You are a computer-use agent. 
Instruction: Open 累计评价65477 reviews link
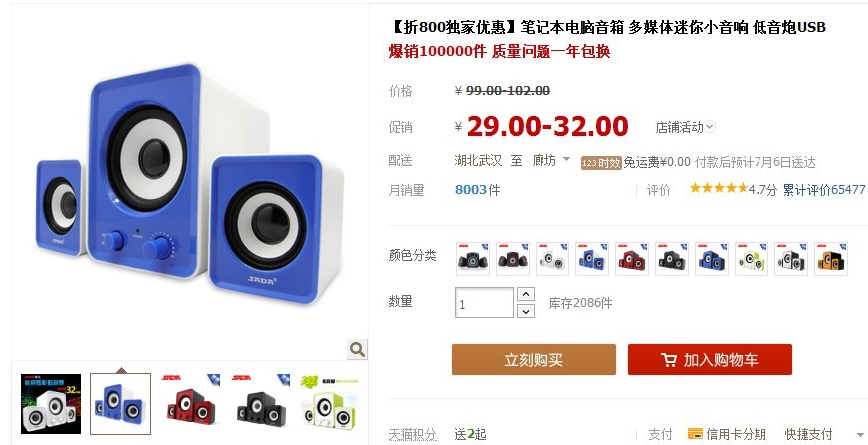[x=824, y=190]
